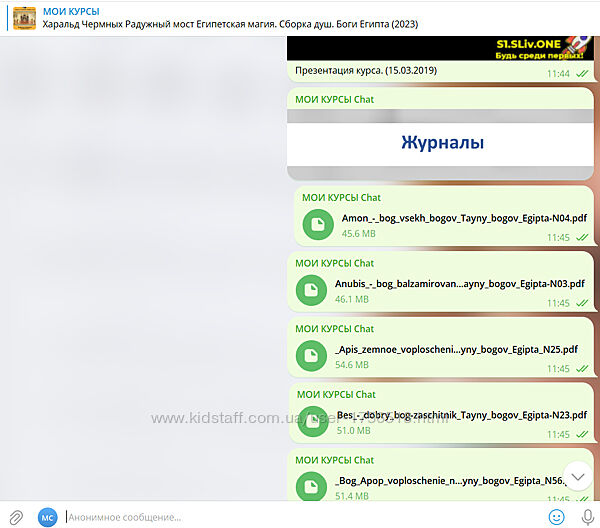The width and height of the screenshot is (600, 528).
Task: Click sender name above the Журналы image
Action: (335, 99)
